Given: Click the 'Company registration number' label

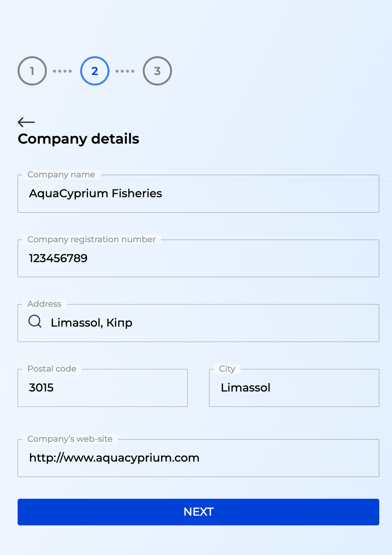Looking at the screenshot, I should click(x=91, y=239).
